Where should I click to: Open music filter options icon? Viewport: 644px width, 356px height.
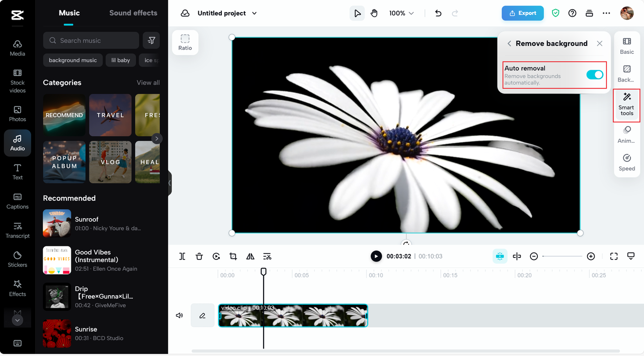coord(151,40)
